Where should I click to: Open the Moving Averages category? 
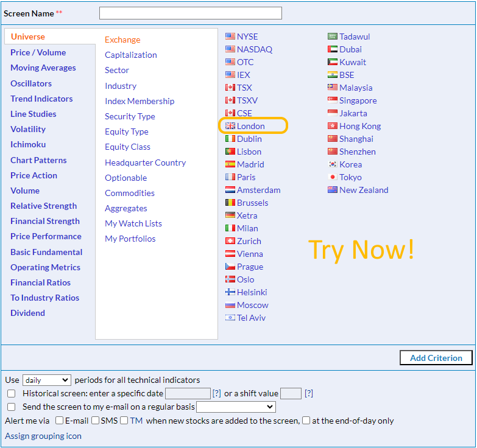pos(43,68)
